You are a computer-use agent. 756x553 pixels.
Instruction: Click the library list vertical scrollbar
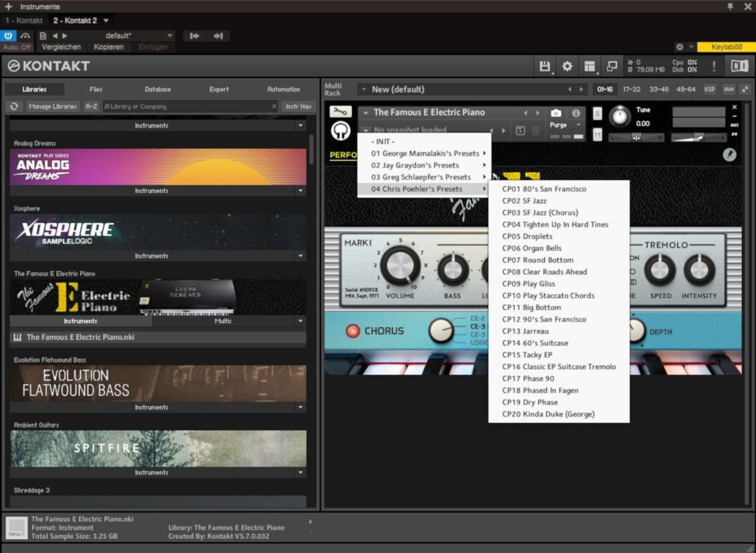(x=311, y=149)
